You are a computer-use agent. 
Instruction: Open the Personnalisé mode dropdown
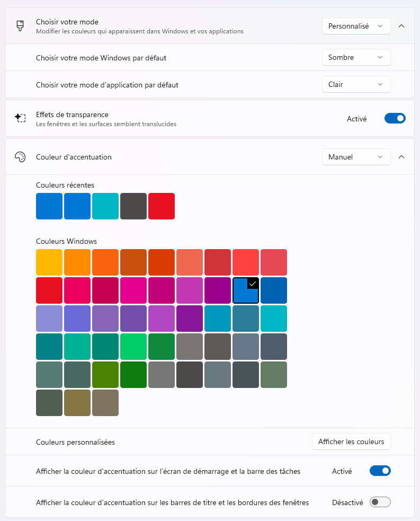coord(356,25)
